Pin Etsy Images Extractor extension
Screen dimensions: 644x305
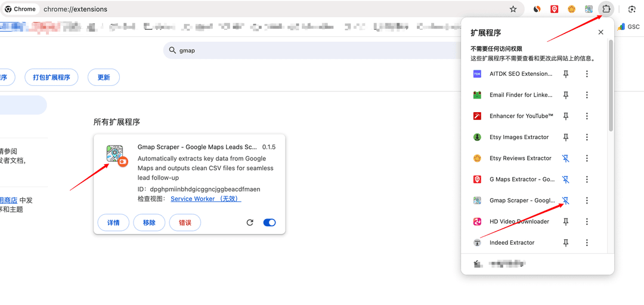pyautogui.click(x=565, y=137)
